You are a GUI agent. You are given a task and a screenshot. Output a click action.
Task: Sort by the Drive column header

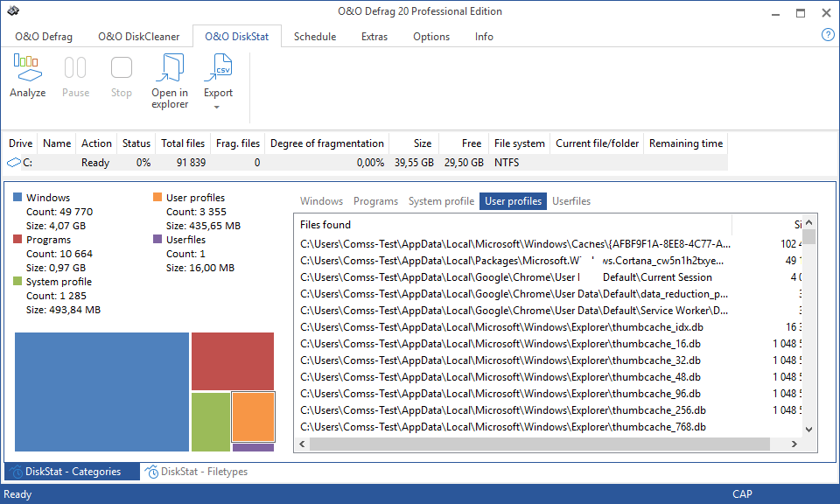[x=20, y=143]
